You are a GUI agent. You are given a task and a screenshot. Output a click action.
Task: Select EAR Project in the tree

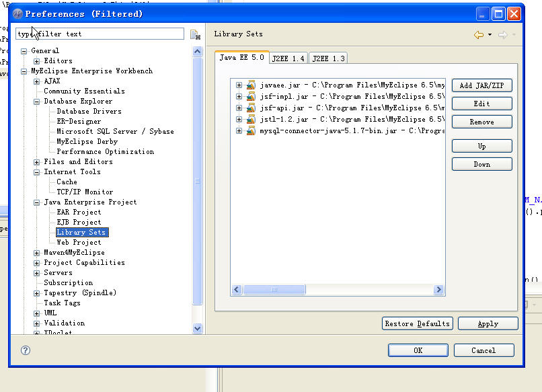79,212
